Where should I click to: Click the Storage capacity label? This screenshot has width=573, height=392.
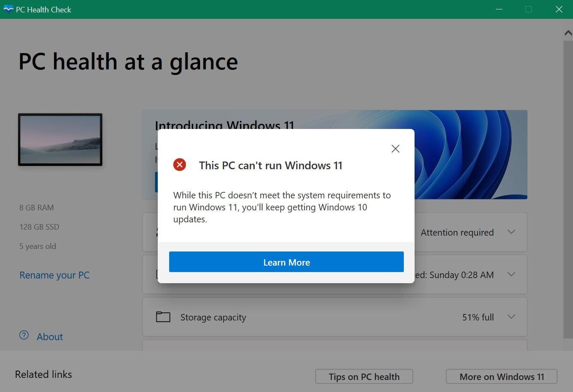(x=213, y=317)
